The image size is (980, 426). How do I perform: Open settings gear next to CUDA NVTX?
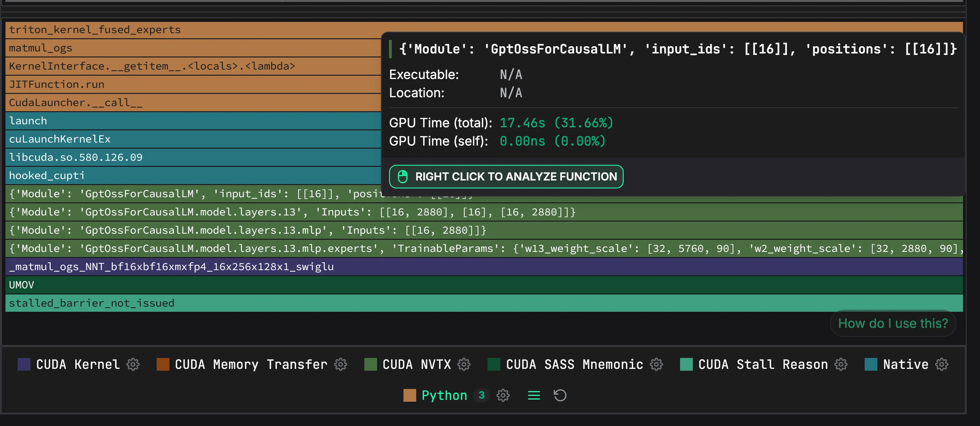[x=464, y=364]
